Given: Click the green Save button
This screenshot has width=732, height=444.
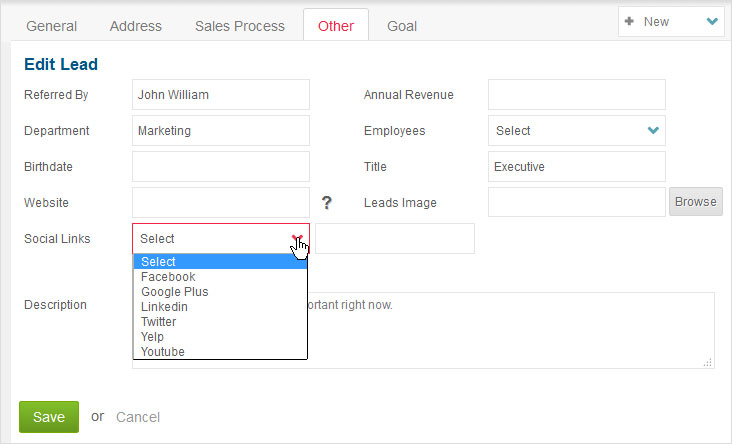Looking at the screenshot, I should [x=49, y=417].
